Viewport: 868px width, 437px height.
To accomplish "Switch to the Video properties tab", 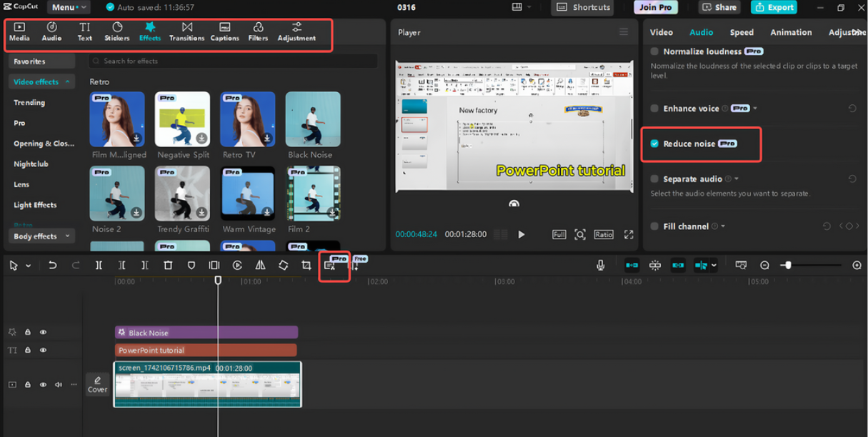I will click(x=661, y=32).
